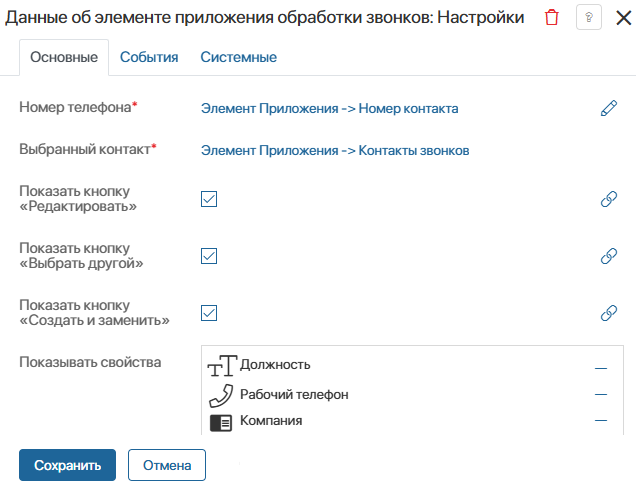Switch to the События tab

pos(149,57)
